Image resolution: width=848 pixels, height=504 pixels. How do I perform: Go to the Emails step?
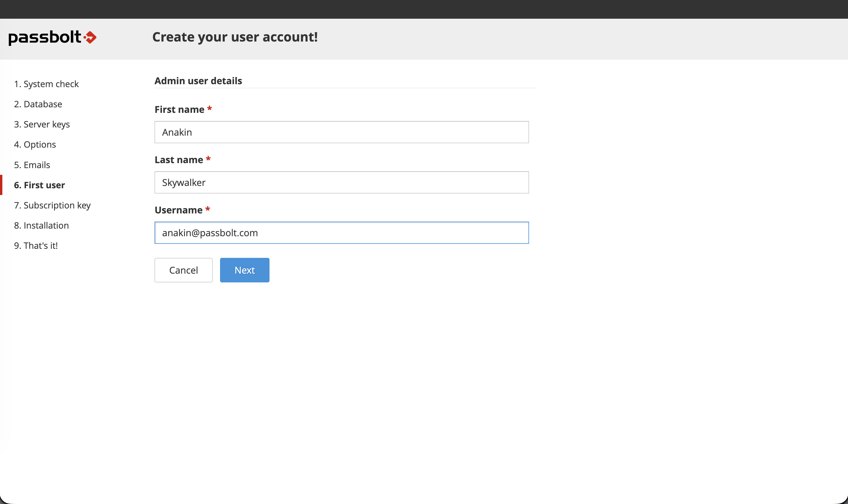pos(32,165)
